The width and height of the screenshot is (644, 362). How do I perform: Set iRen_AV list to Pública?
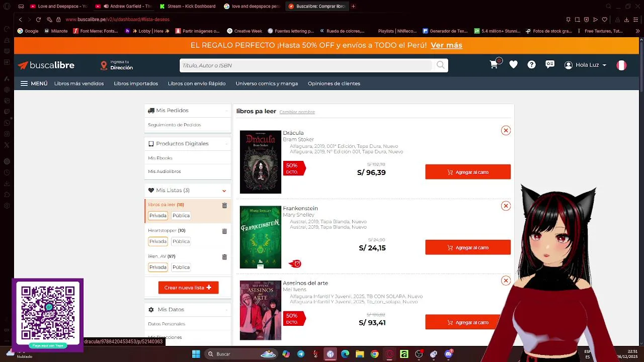[x=181, y=267]
